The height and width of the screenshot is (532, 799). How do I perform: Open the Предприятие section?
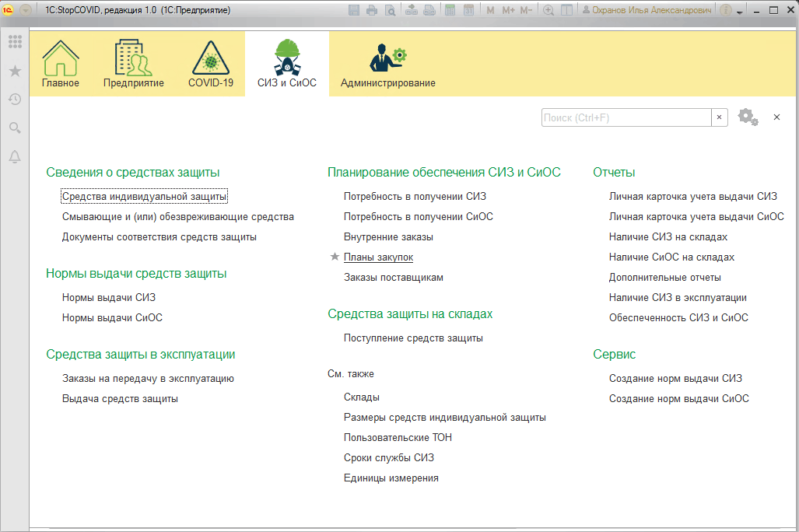(x=134, y=65)
